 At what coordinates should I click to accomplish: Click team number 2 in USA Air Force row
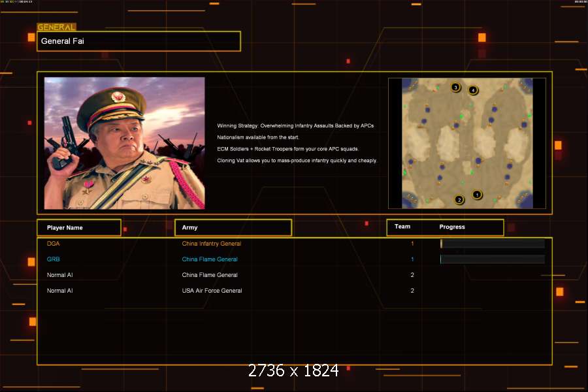pyautogui.click(x=412, y=291)
